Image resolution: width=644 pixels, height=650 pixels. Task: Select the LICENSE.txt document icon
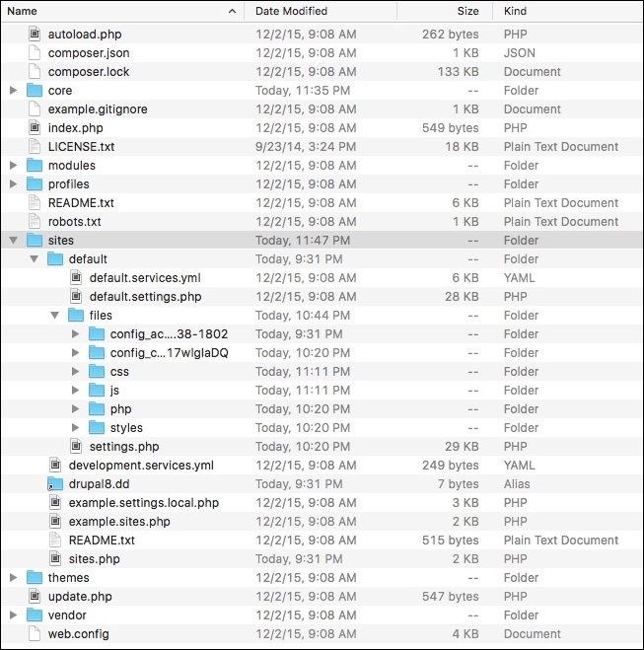pyautogui.click(x=35, y=146)
